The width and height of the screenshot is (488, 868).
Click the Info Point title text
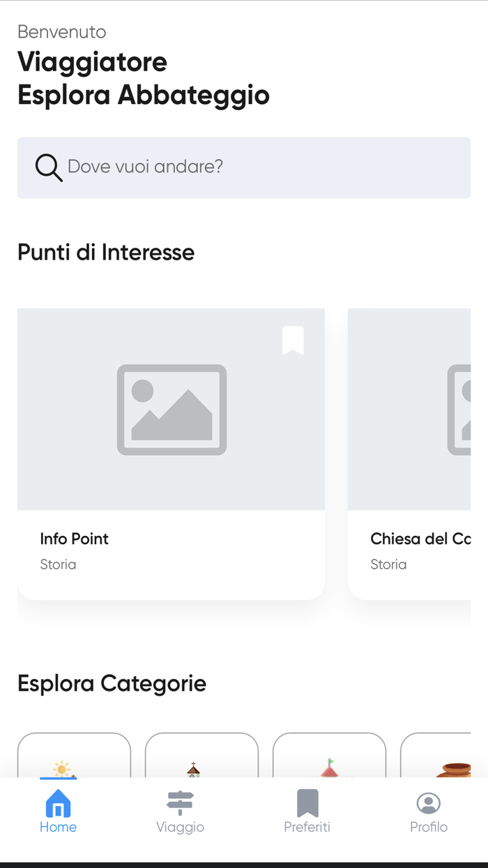[x=75, y=539]
